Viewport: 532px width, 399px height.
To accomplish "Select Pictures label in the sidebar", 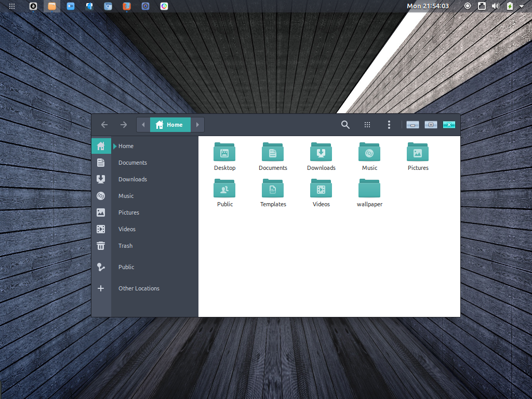I will pyautogui.click(x=129, y=212).
